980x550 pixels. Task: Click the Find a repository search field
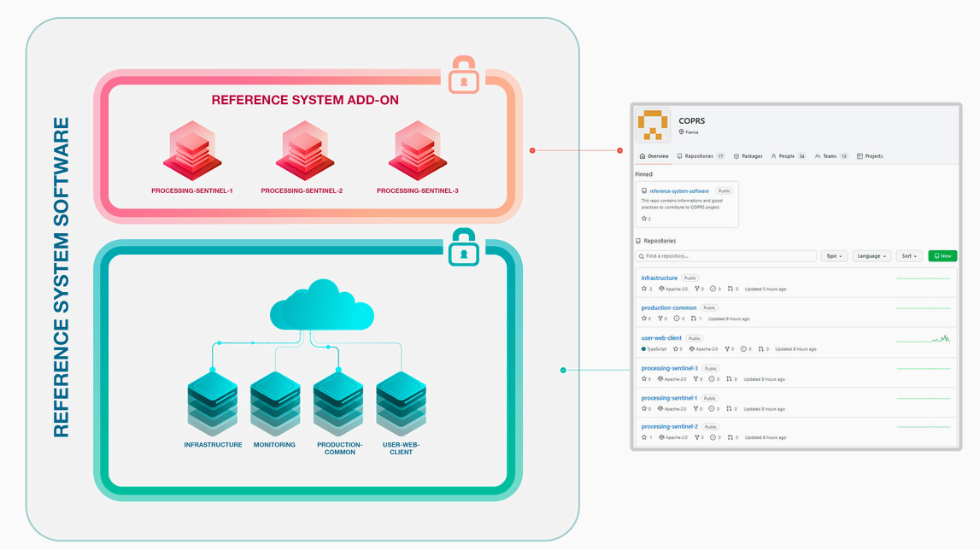(x=726, y=256)
